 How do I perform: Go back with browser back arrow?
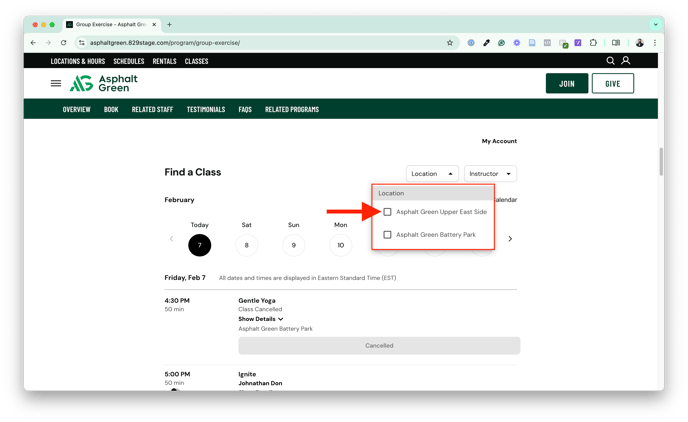33,43
